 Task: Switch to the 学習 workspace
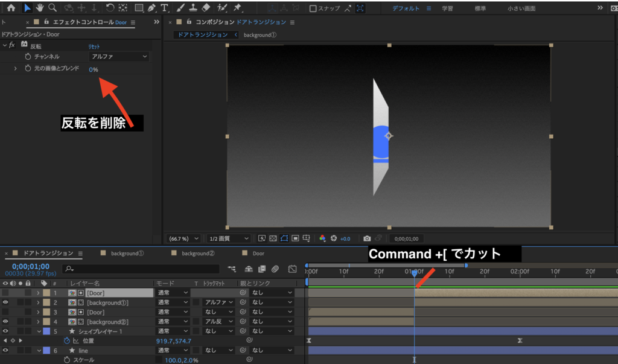point(447,8)
